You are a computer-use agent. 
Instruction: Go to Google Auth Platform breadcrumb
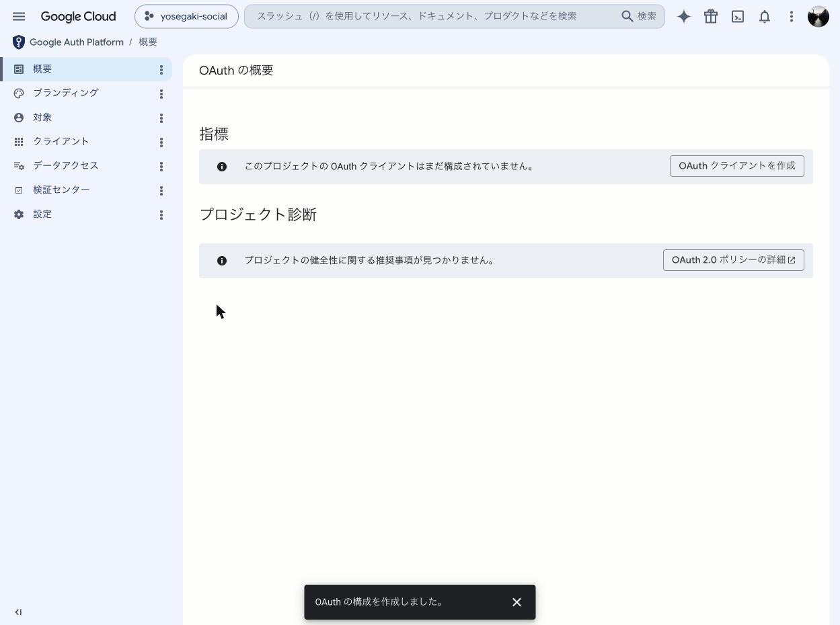[77, 42]
